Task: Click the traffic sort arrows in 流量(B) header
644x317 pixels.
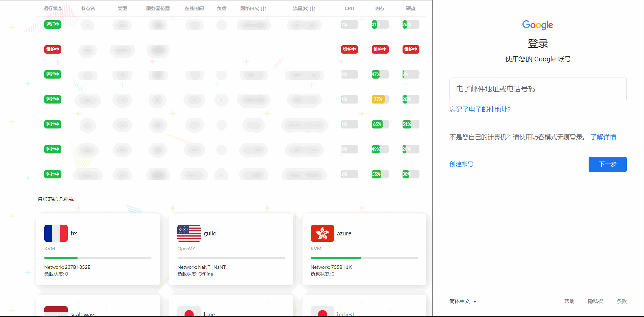Action: point(313,9)
